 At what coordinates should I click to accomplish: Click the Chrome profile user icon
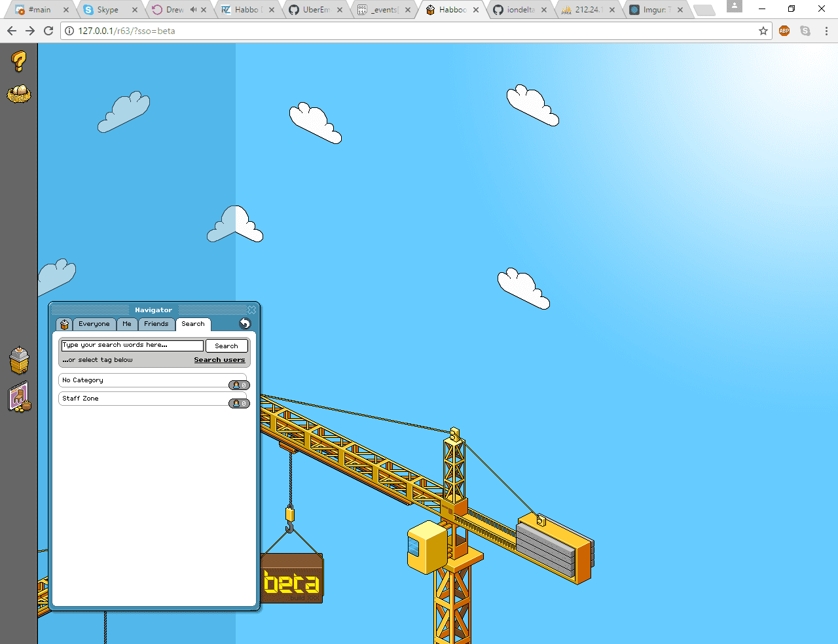tap(735, 6)
